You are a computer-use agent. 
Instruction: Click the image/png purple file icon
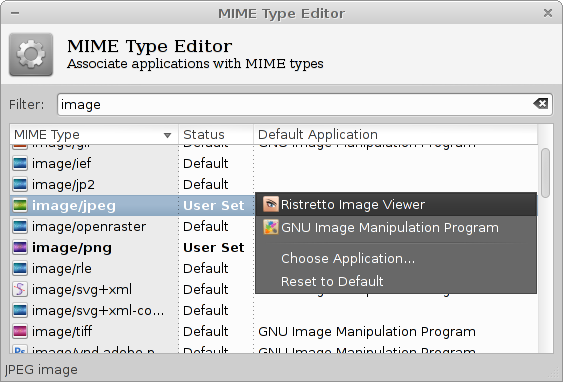click(20, 247)
